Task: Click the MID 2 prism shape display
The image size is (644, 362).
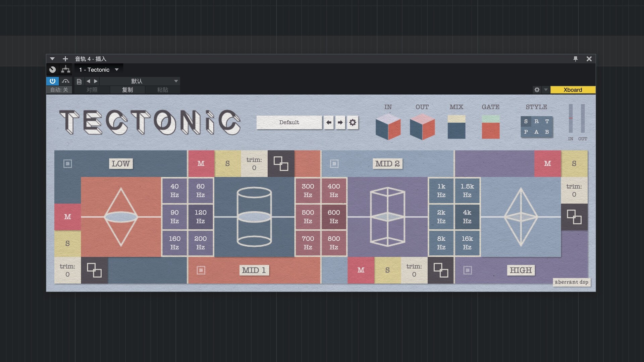Action: click(387, 217)
